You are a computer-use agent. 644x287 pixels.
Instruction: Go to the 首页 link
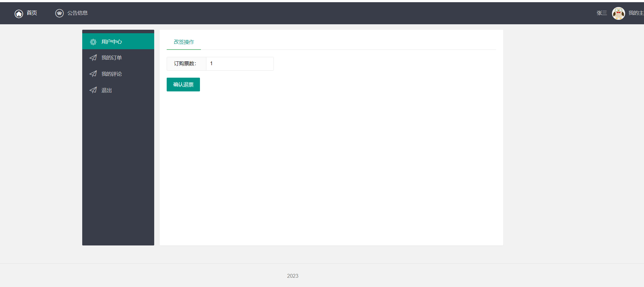point(32,13)
